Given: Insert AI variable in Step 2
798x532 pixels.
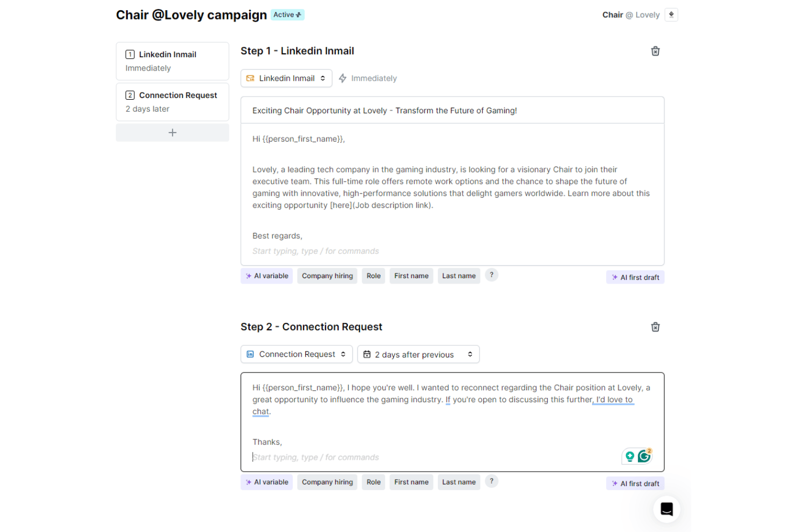Looking at the screenshot, I should coord(266,482).
